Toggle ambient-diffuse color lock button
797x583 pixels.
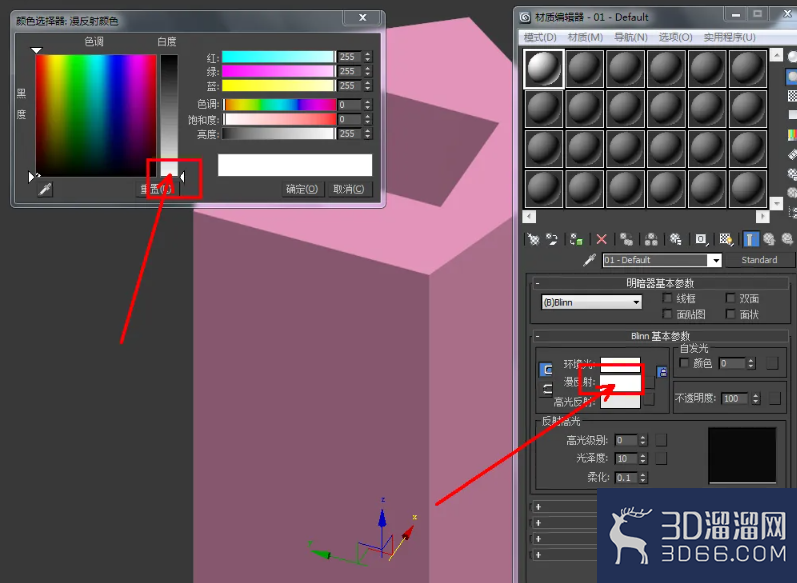(545, 370)
